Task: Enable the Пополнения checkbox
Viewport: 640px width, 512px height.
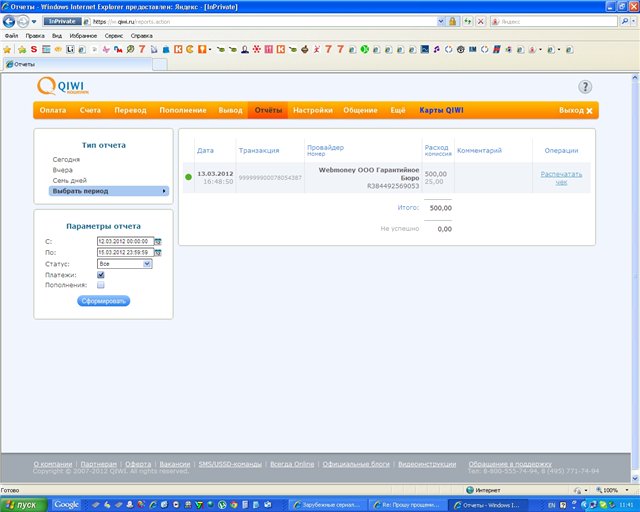Action: tap(101, 286)
